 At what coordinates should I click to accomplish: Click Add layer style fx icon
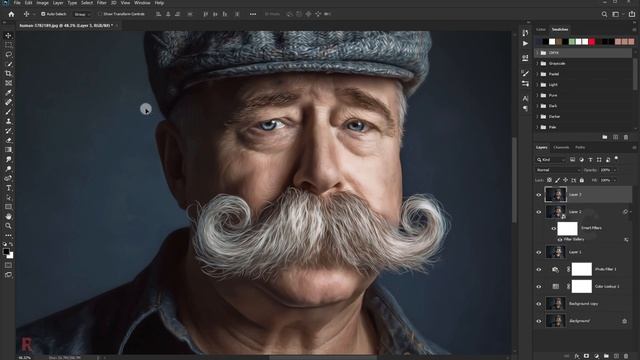pos(577,356)
